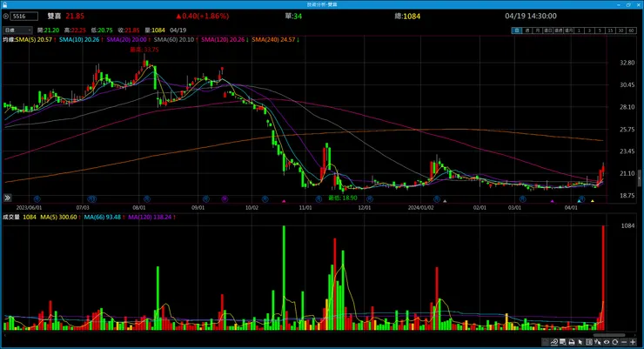Click the purple circle event marker

pyautogui.click(x=225, y=198)
